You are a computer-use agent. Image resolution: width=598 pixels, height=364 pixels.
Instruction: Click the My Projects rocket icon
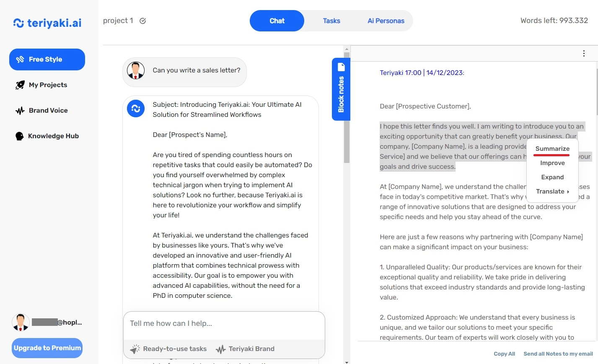pyautogui.click(x=20, y=85)
